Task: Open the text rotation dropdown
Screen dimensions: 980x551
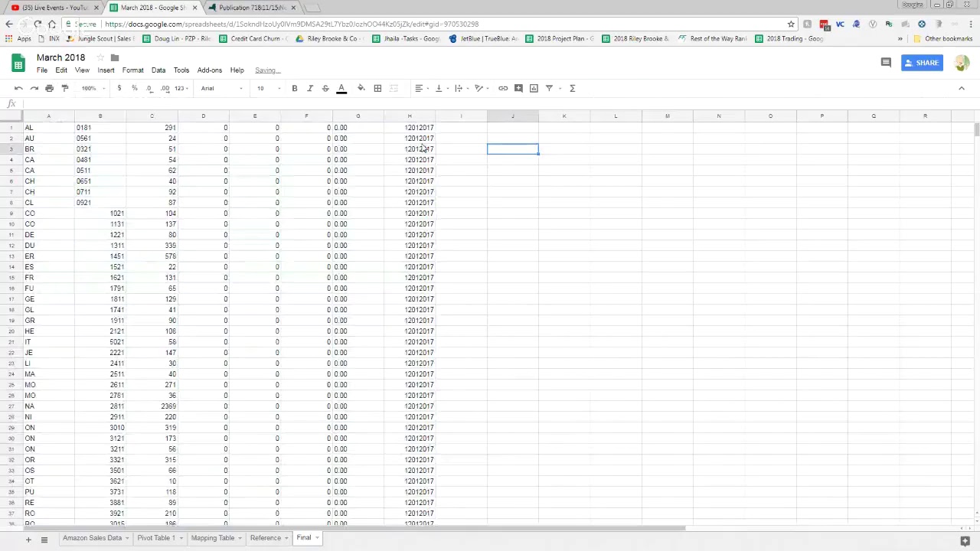Action: point(481,88)
